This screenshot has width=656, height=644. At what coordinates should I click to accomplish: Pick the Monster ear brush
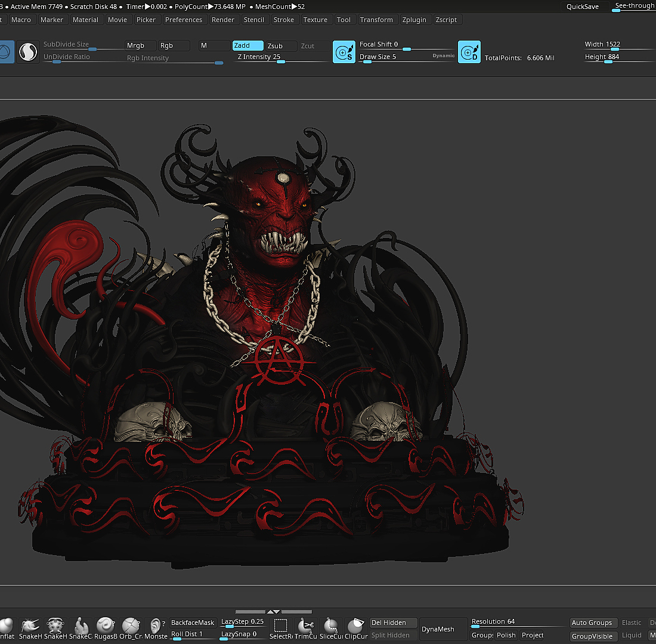click(x=156, y=628)
